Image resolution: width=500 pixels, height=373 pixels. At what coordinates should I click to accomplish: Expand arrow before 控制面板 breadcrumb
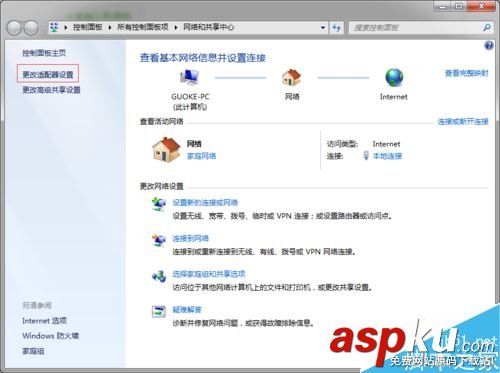(65, 27)
